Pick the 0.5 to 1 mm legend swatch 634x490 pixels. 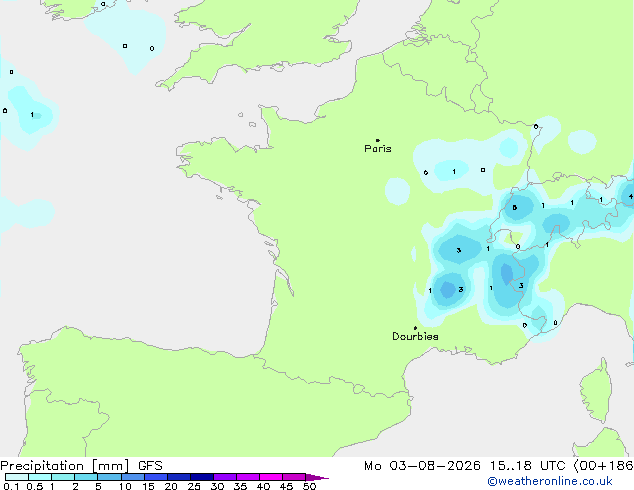click(40, 477)
